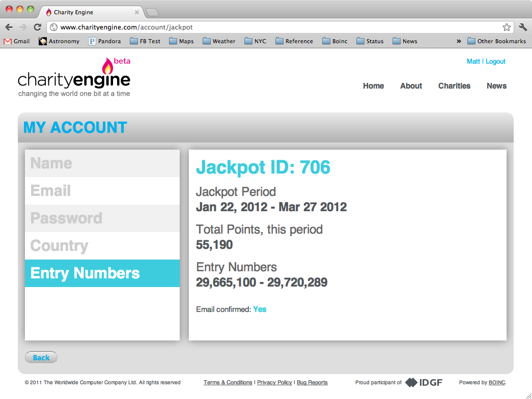
Task: Open the site News page
Action: pos(496,86)
